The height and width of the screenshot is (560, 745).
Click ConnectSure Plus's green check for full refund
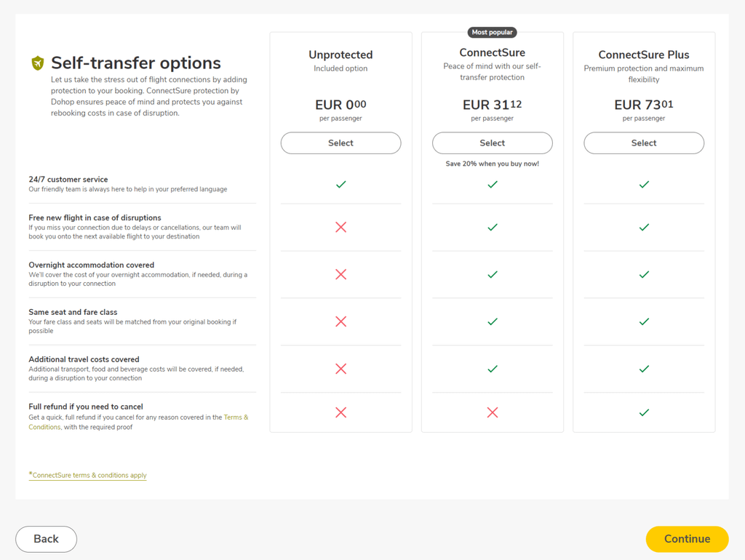644,412
